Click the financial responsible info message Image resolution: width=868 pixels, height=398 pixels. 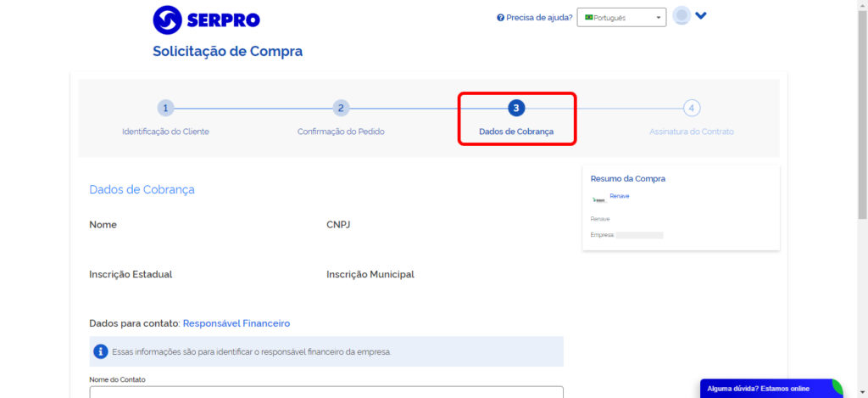(326, 351)
